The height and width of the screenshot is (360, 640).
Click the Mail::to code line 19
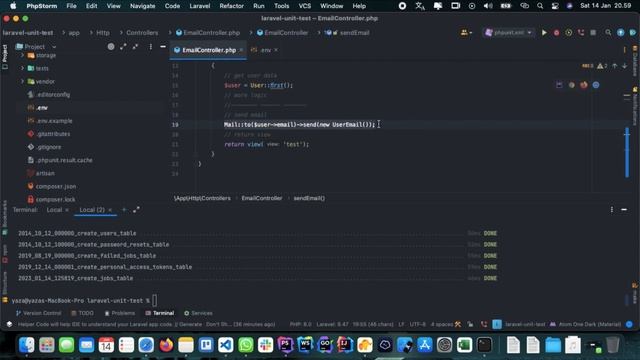[299, 124]
